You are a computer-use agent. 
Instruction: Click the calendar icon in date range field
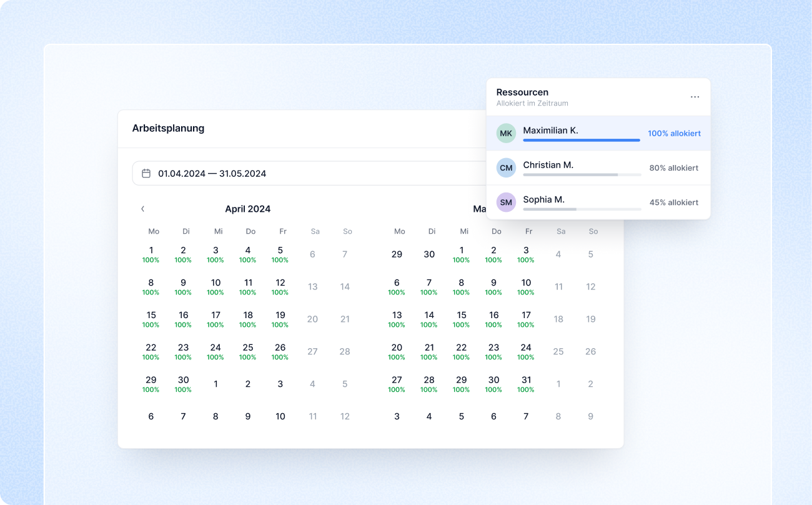[x=146, y=173]
